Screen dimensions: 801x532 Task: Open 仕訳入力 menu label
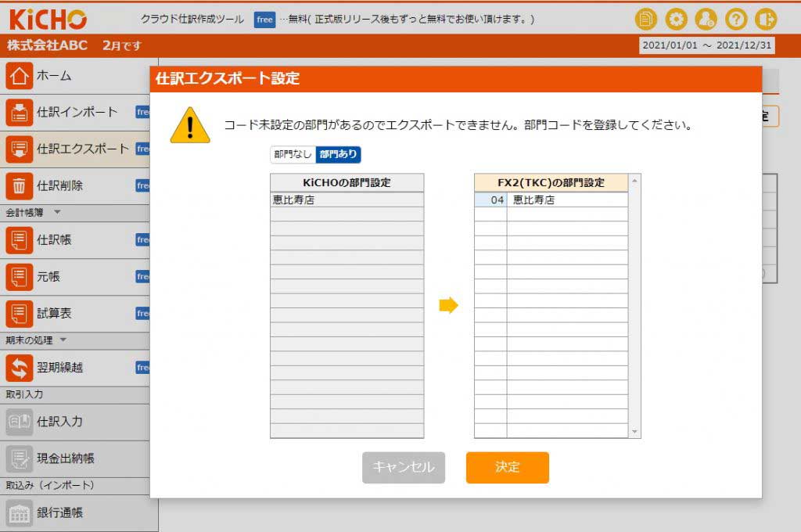point(59,422)
